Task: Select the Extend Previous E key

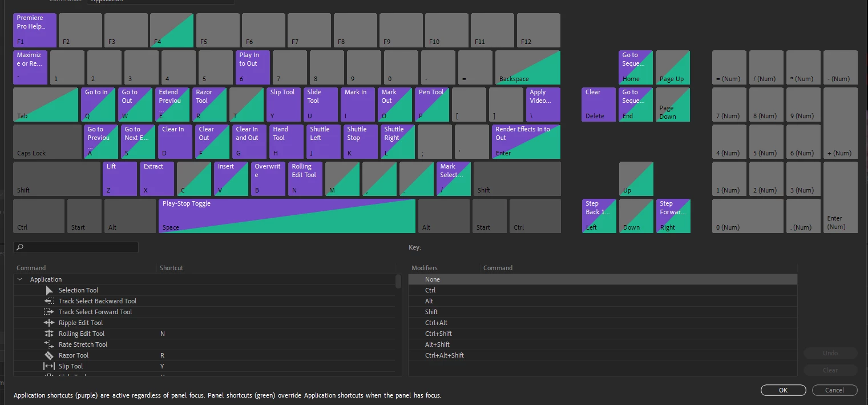Action: point(172,105)
